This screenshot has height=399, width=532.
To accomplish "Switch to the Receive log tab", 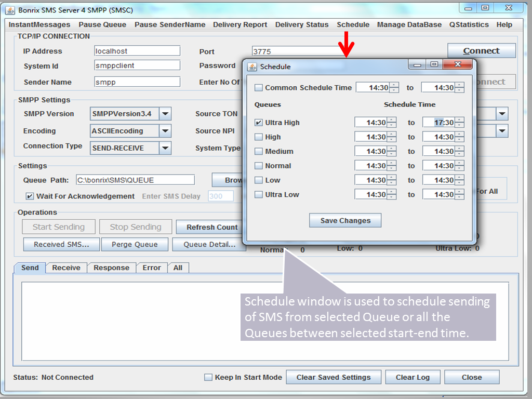I will (x=66, y=268).
